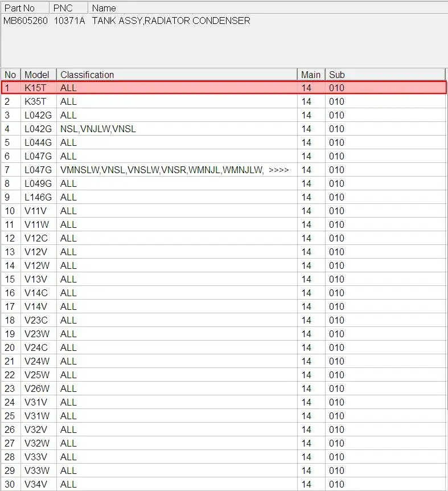
Task: Select the V24C model row
Action: pyautogui.click(x=224, y=347)
